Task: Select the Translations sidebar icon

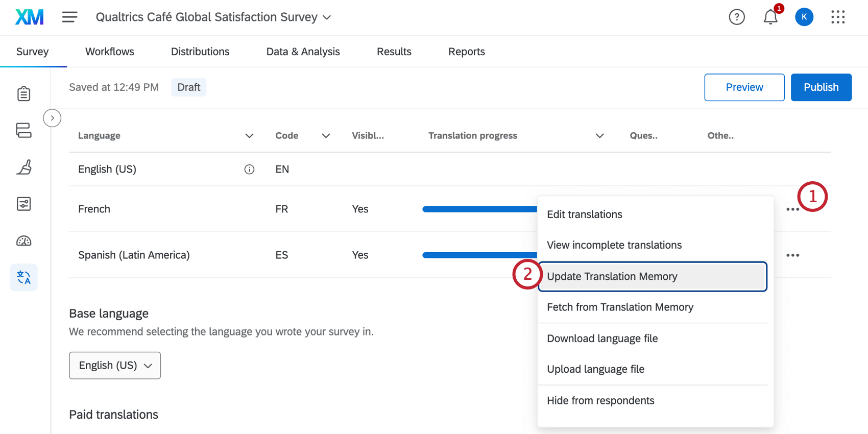Action: pos(24,277)
